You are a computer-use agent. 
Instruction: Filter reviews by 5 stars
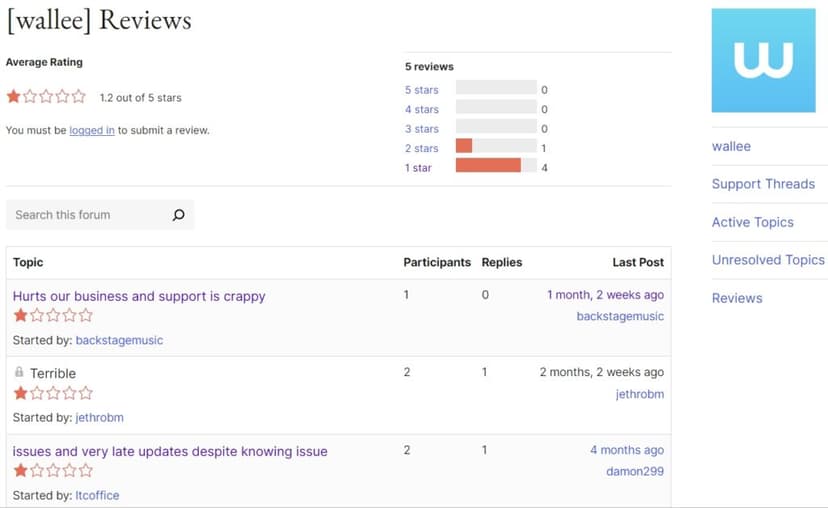click(421, 90)
